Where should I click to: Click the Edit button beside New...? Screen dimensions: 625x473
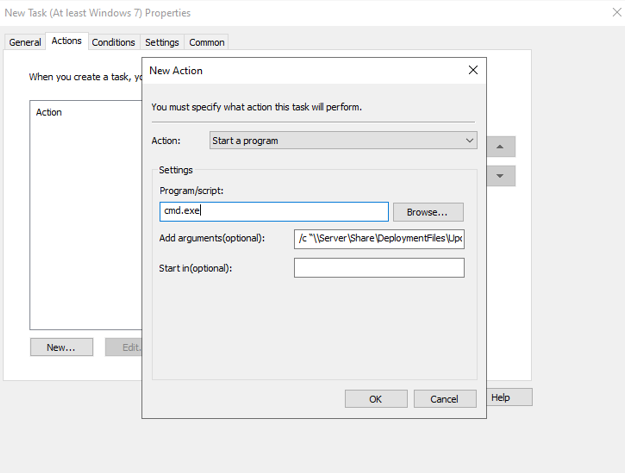tap(124, 347)
